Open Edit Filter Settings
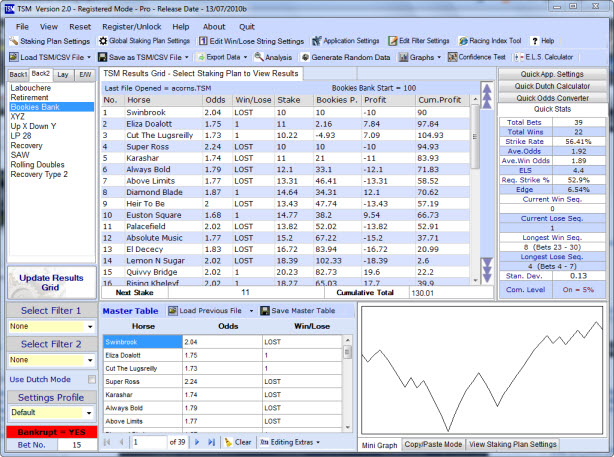 tap(419, 41)
